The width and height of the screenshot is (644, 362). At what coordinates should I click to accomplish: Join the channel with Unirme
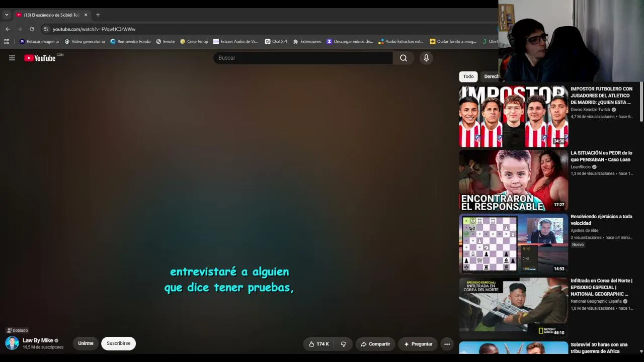coord(86,343)
